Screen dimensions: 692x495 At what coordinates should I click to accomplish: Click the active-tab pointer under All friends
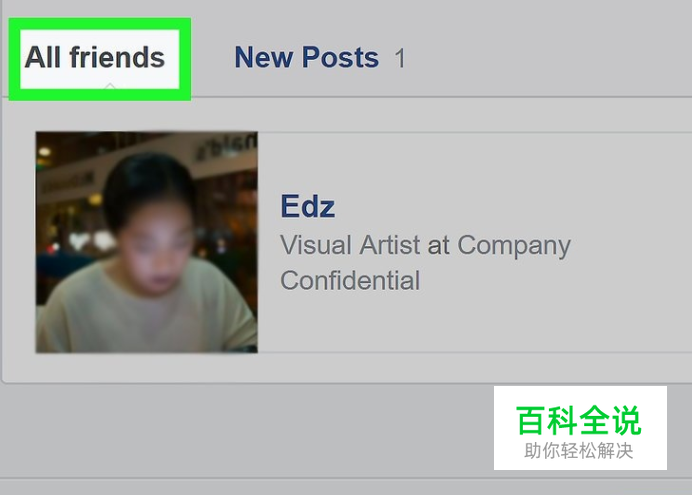(x=110, y=85)
